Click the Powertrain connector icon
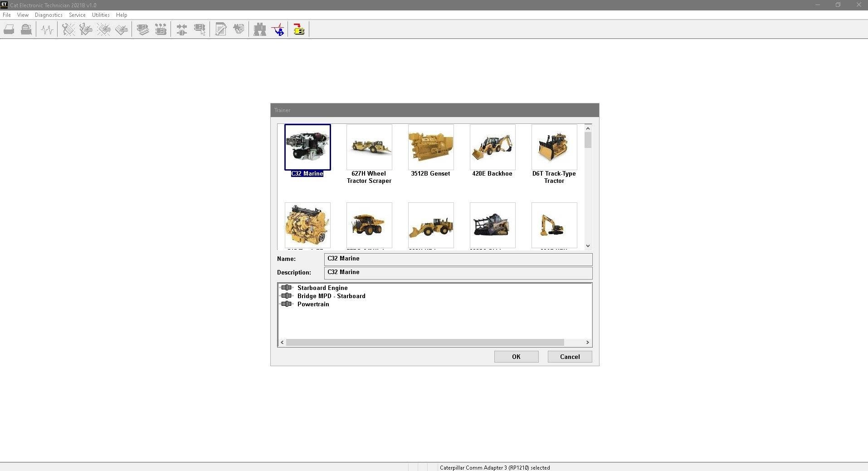Viewport: 868px width, 471px height. coord(287,304)
